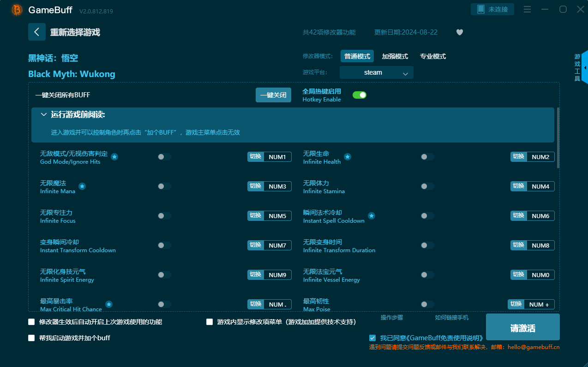The image size is (588, 367).
Task: Open the 切换 hotkey dropdown for NUM2
Action: click(x=519, y=157)
